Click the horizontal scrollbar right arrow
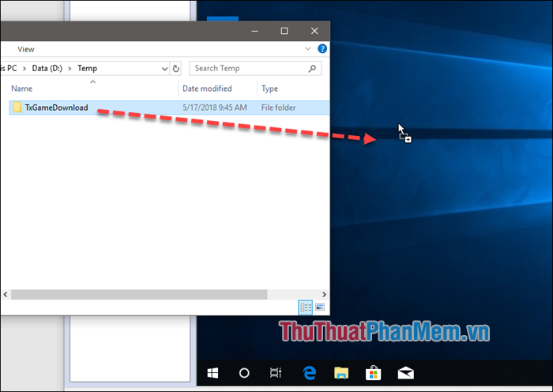The height and width of the screenshot is (392, 553). (x=324, y=294)
